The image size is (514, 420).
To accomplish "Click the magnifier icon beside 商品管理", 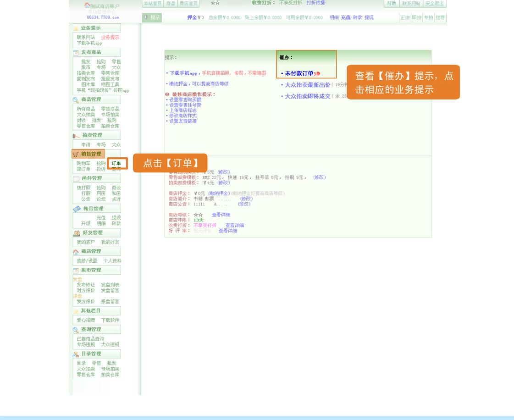I will point(76,100).
